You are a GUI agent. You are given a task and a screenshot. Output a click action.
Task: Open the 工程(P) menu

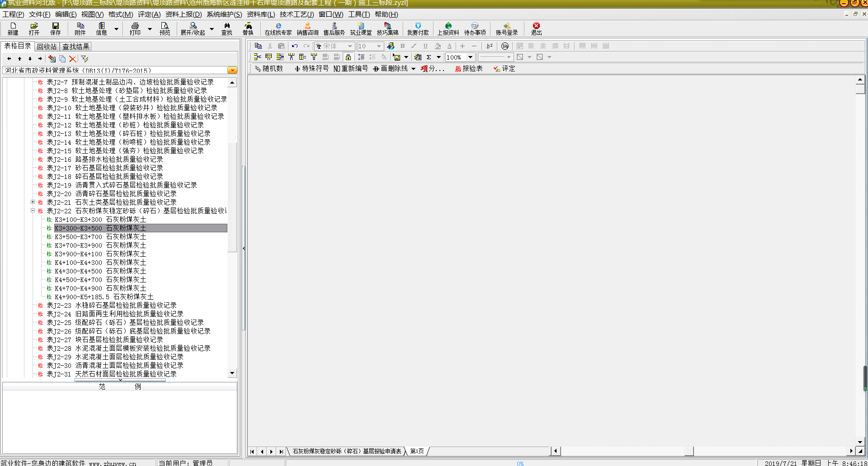point(13,14)
